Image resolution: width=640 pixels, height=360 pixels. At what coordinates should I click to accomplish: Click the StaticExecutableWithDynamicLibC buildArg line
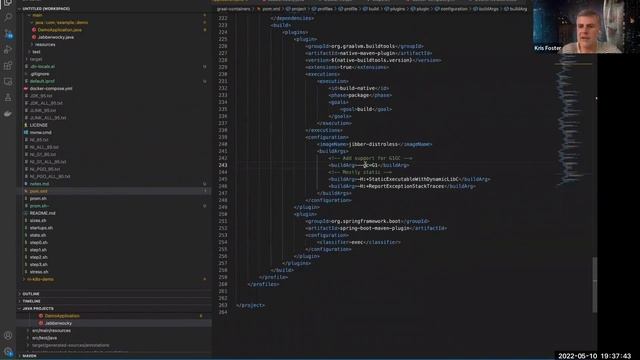pyautogui.click(x=409, y=180)
